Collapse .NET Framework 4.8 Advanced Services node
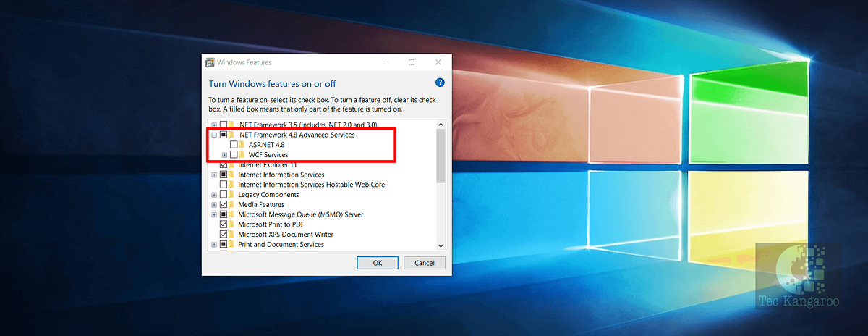The height and width of the screenshot is (336, 868). 214,135
